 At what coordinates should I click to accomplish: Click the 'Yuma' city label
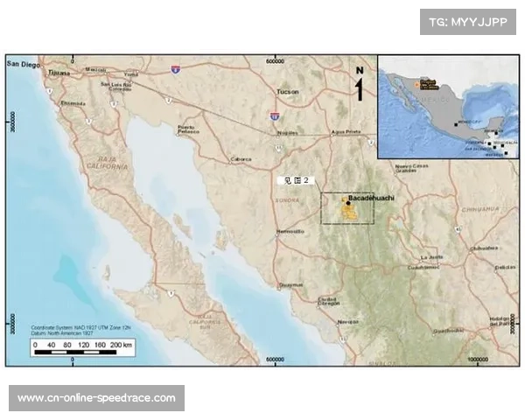130,74
